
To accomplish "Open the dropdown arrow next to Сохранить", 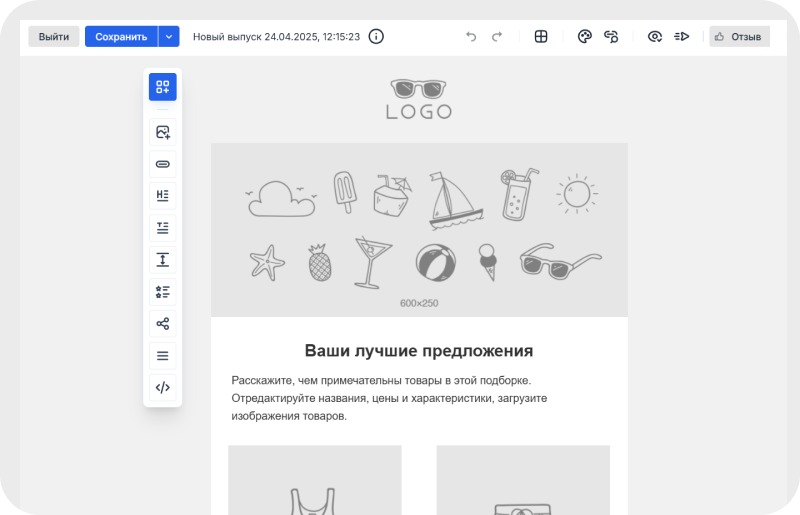I will click(169, 37).
